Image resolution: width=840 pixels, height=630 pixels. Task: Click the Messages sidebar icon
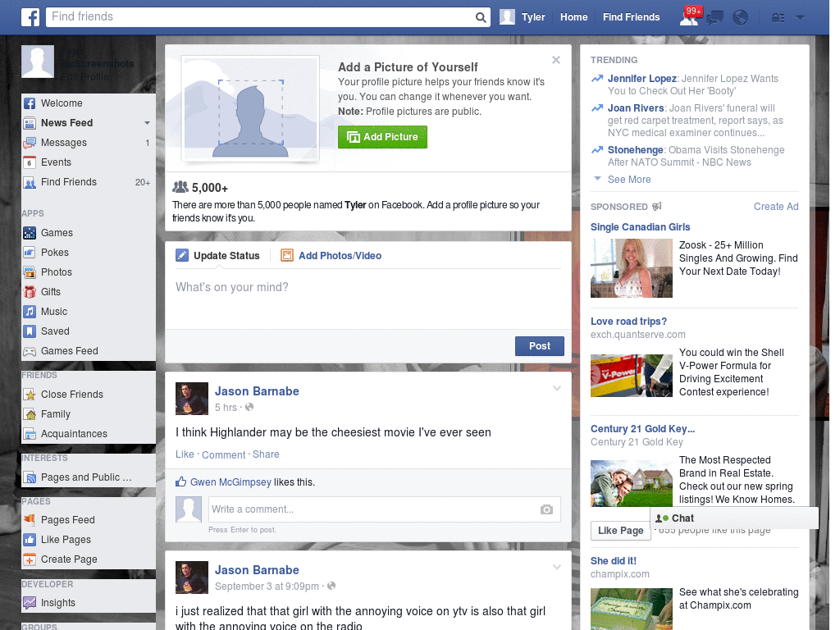[x=30, y=143]
